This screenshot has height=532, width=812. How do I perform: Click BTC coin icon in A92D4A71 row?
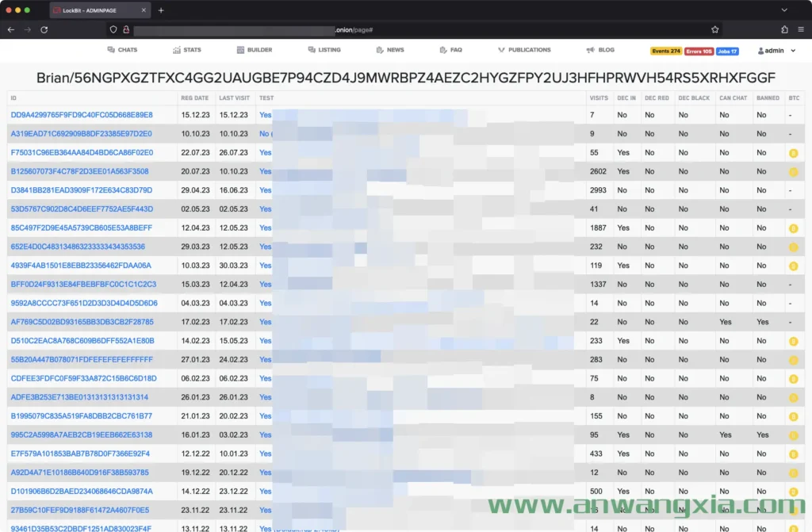tap(793, 473)
